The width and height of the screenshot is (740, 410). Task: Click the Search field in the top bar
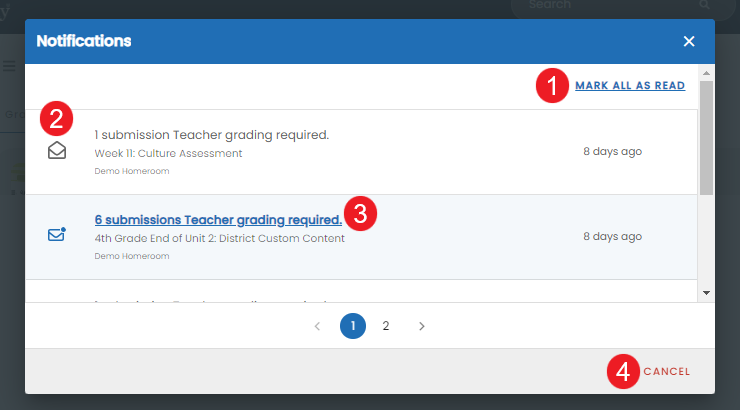coord(613,6)
